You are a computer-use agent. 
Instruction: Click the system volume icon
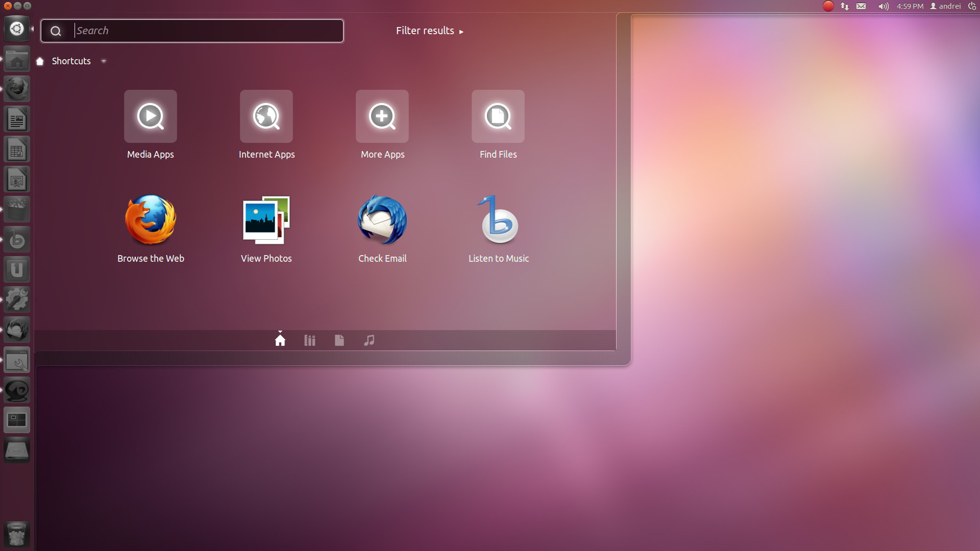[x=883, y=7]
